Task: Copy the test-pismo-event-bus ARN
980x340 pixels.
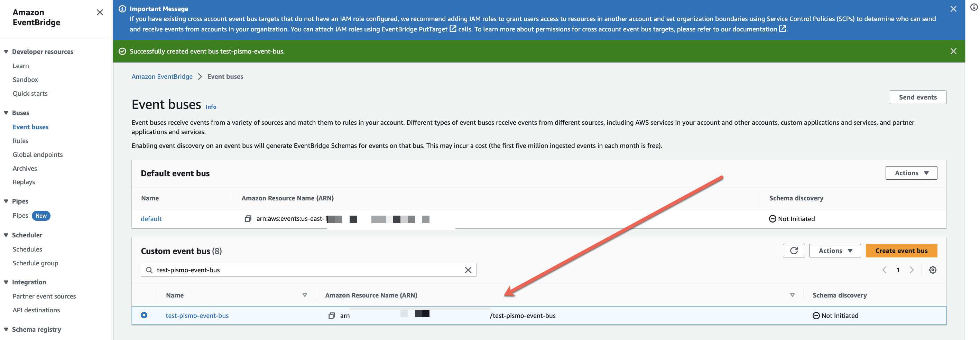Action: tap(331, 316)
